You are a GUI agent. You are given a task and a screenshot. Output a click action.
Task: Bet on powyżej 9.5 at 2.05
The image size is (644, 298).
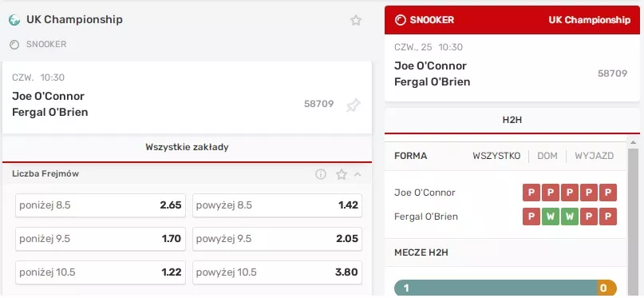click(x=277, y=239)
